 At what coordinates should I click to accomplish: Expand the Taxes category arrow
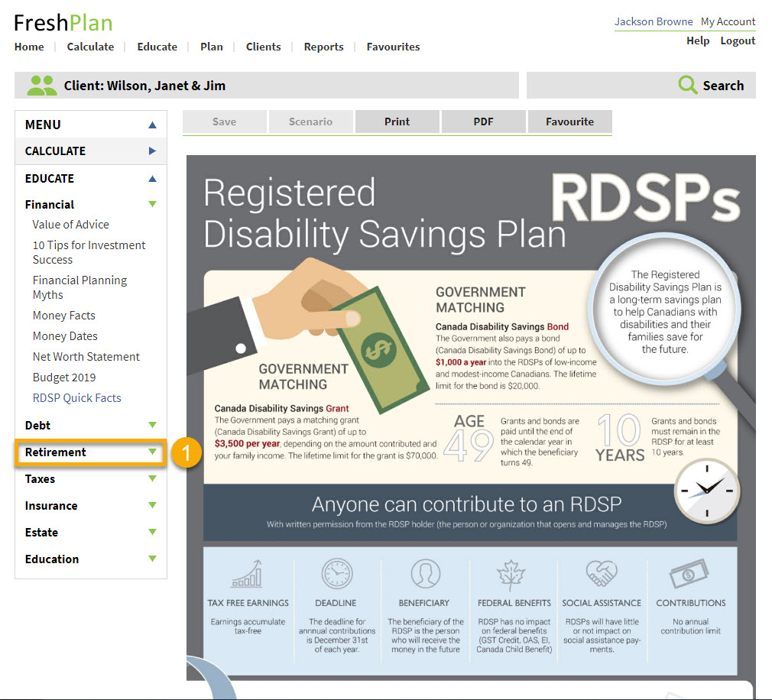tap(152, 478)
